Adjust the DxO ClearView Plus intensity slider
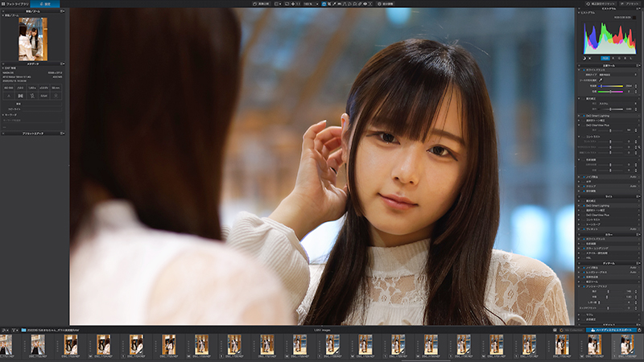Viewport: 644px width, 362px height. [x=610, y=130]
